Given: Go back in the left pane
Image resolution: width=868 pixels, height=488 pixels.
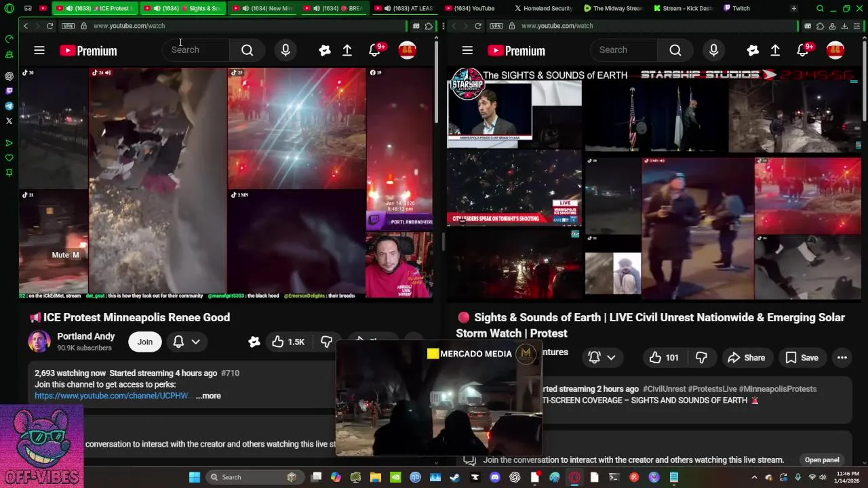Looking at the screenshot, I should point(26,26).
